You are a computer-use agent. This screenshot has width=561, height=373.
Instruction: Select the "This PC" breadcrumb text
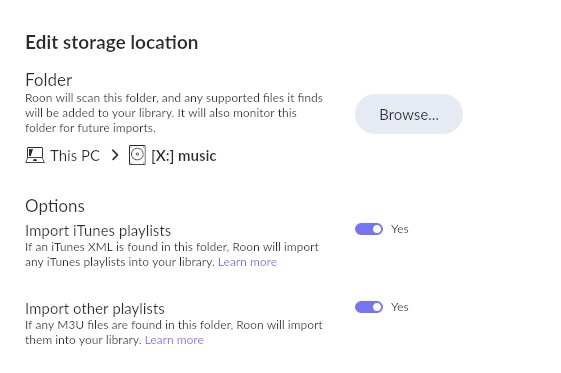[75, 156]
